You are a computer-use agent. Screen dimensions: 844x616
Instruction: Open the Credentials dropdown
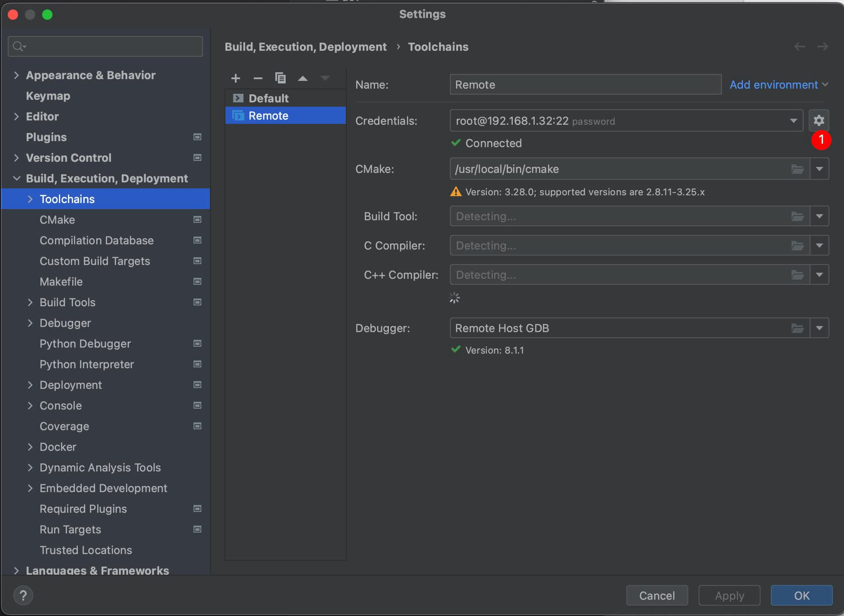coord(793,121)
